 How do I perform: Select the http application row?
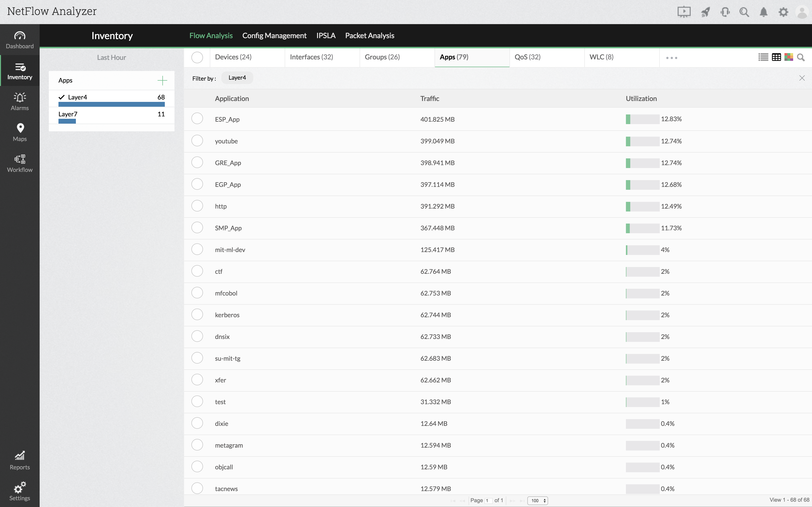[197, 205]
